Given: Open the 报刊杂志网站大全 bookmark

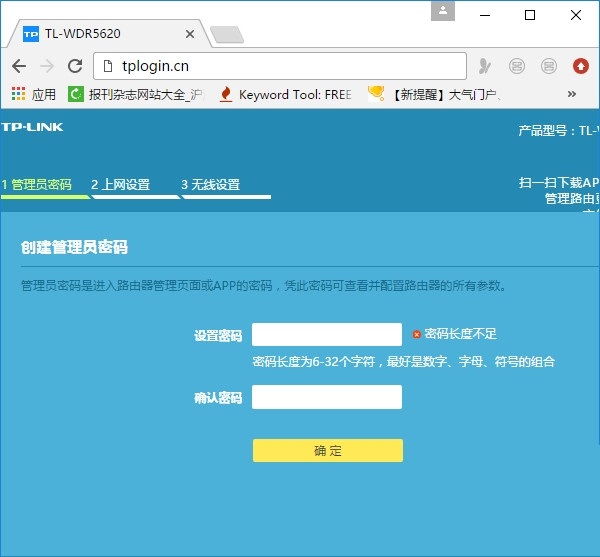Looking at the screenshot, I should point(135,95).
